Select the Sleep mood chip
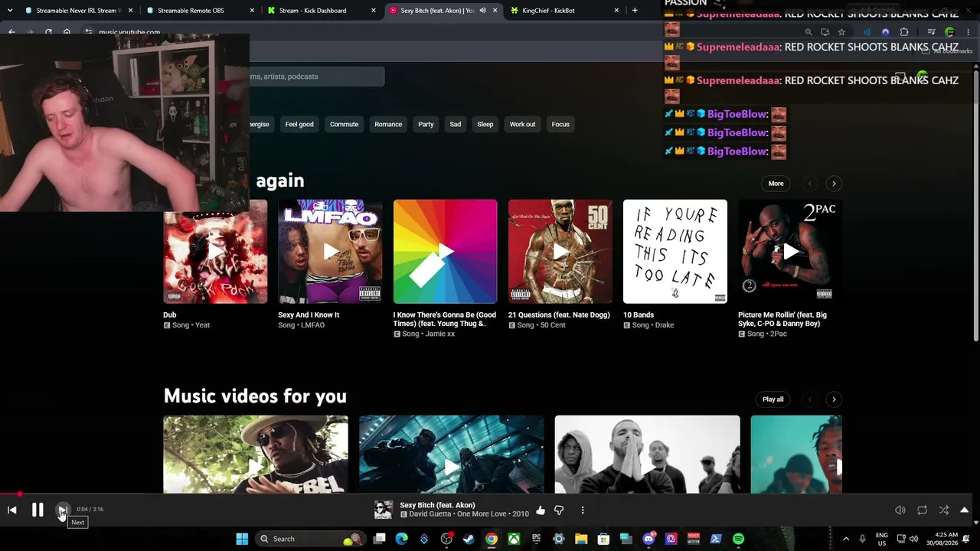This screenshot has height=551, width=980. 485,124
